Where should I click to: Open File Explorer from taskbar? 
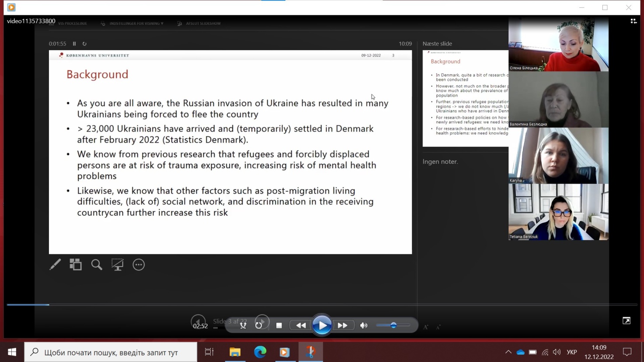[x=235, y=352]
